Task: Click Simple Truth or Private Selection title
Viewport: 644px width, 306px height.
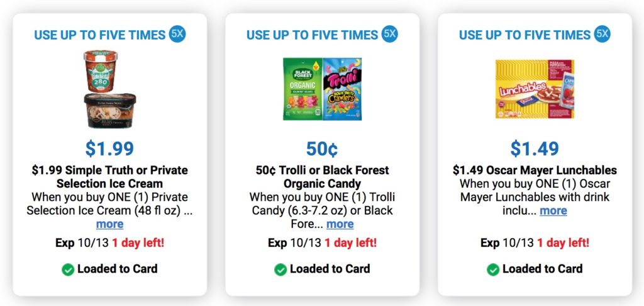Action: click(109, 176)
